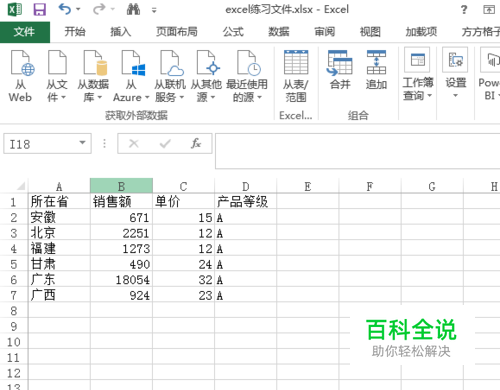Viewport: 500px width, 390px height.
Task: Click the Select All corner triangle
Action: coord(20,186)
